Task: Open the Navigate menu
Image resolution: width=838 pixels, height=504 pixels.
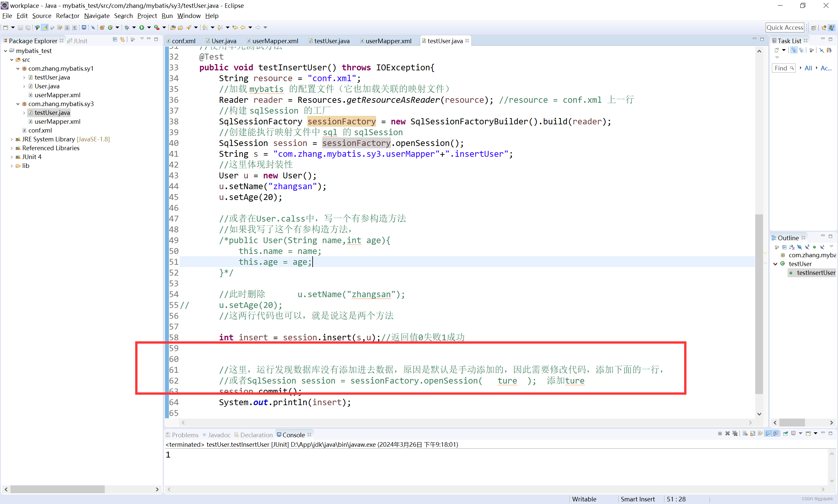Action: coord(97,16)
